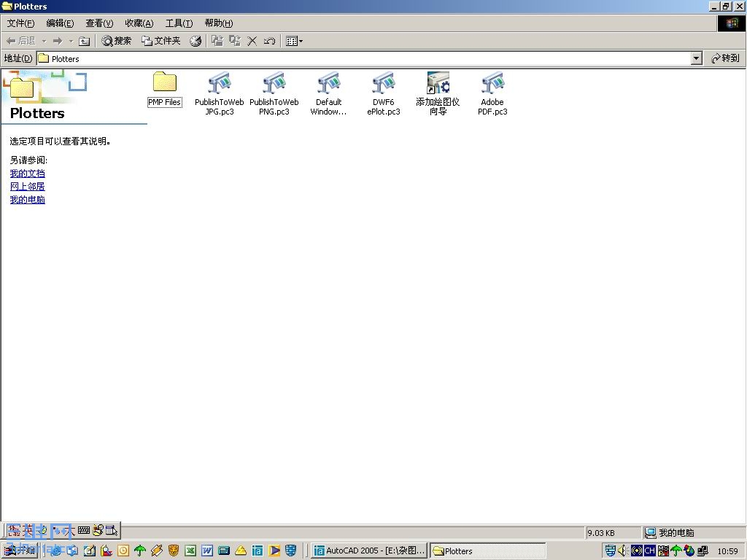747x560 pixels.
Task: Click the 后退 back button
Action: pos(21,42)
